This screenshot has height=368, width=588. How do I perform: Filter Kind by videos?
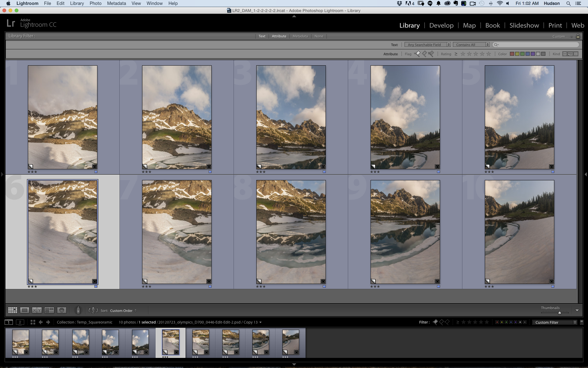(576, 54)
